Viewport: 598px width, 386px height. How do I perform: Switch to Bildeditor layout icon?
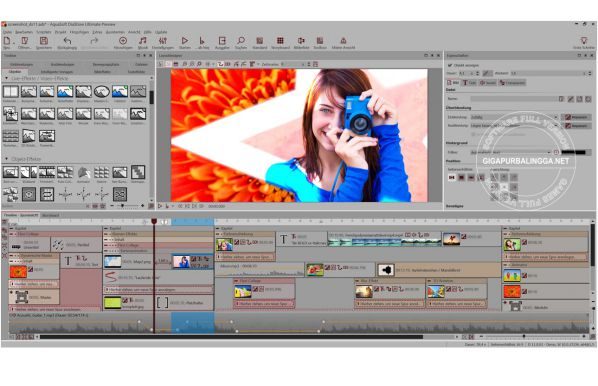tap(301, 41)
